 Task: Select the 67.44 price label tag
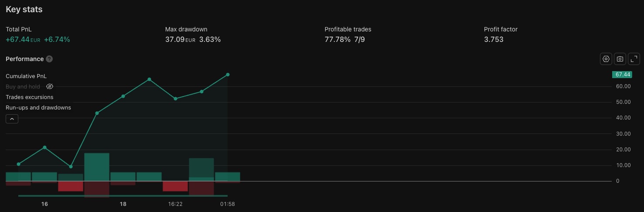[x=622, y=75]
